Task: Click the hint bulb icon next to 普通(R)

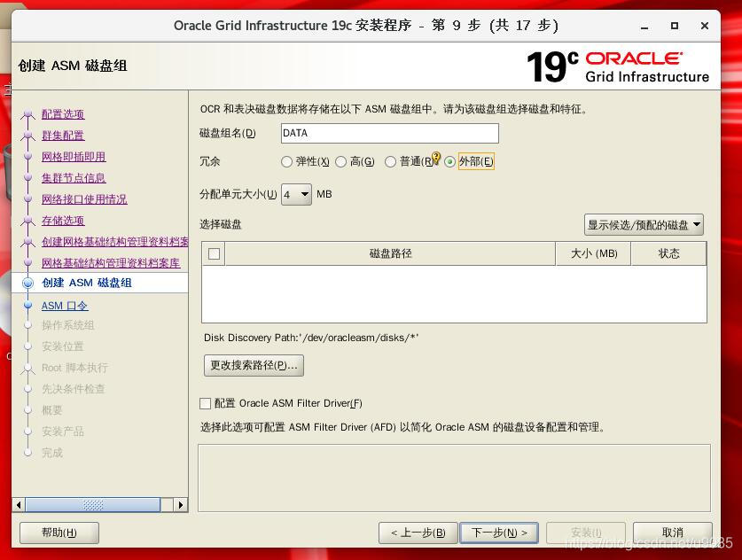Action: coord(436,157)
